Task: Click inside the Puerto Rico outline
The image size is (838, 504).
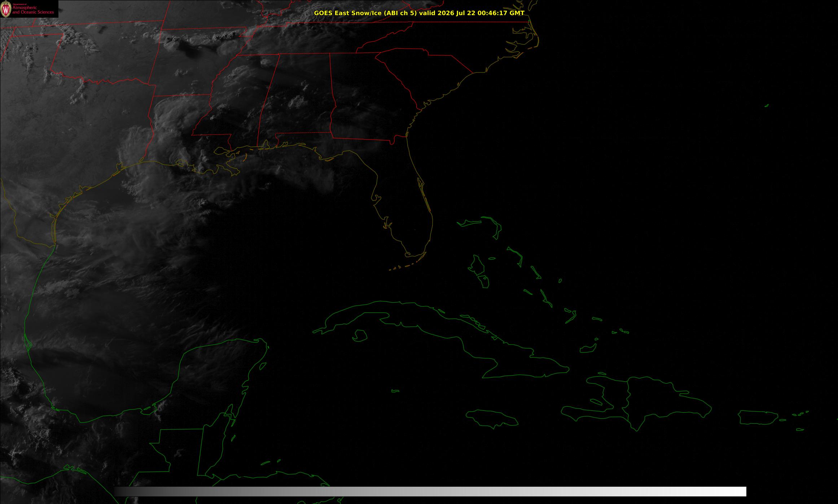Action: (x=758, y=417)
